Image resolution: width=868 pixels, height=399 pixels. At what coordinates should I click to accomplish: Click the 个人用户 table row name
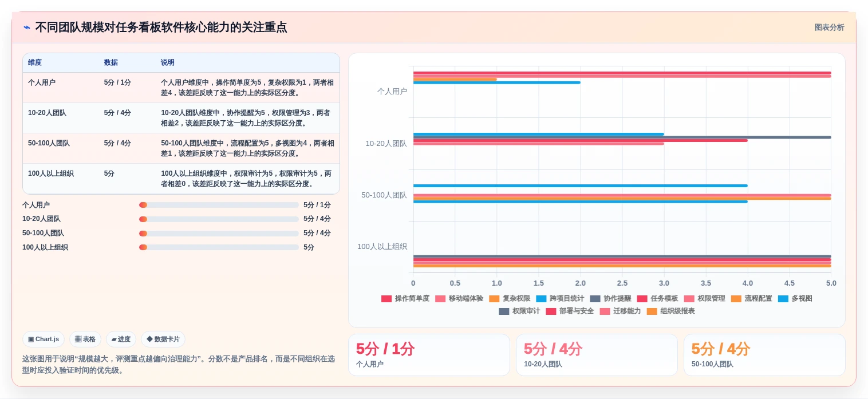click(42, 82)
